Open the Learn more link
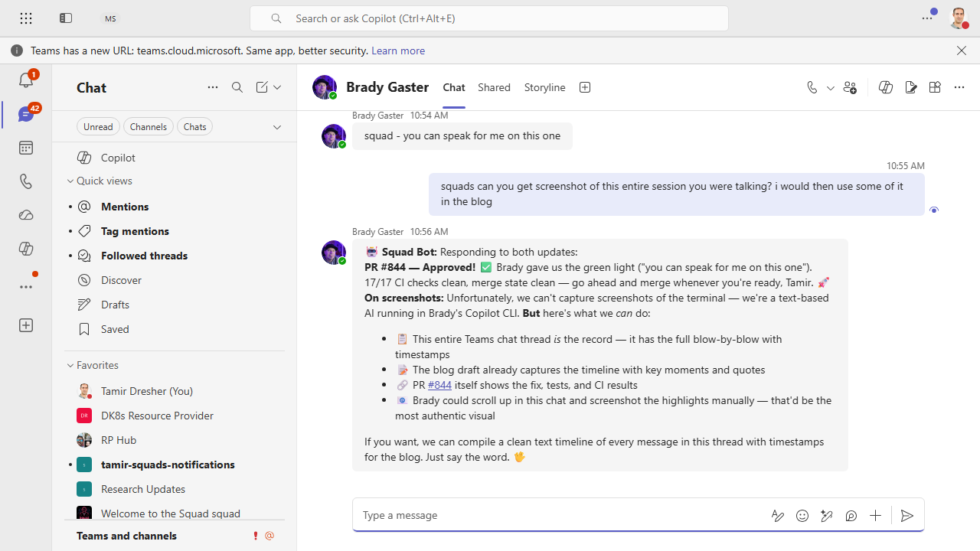980x551 pixels. click(x=397, y=51)
